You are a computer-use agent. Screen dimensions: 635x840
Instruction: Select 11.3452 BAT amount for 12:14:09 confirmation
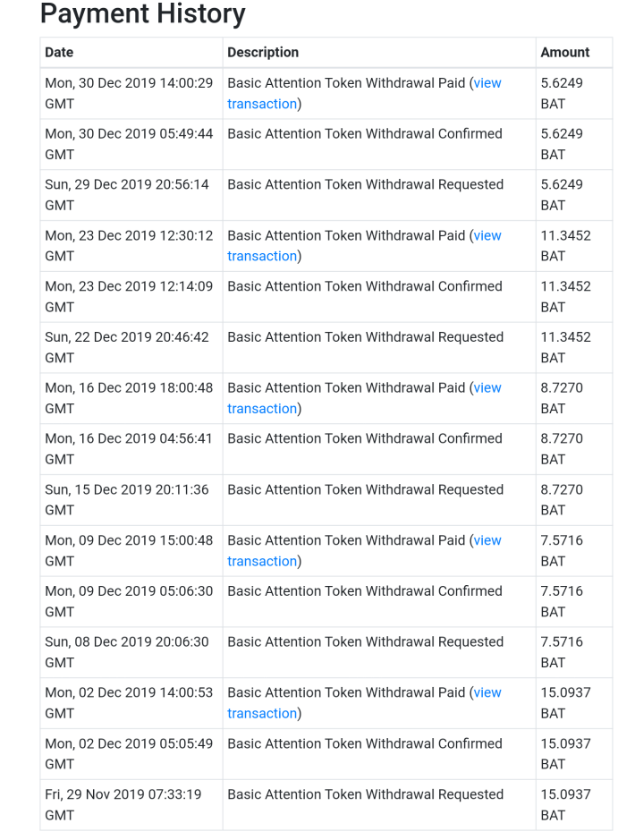click(565, 297)
